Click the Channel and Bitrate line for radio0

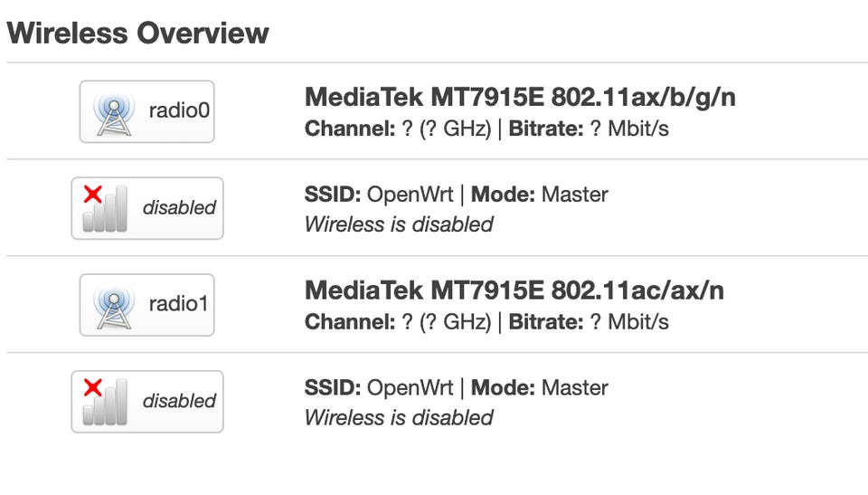coord(486,129)
